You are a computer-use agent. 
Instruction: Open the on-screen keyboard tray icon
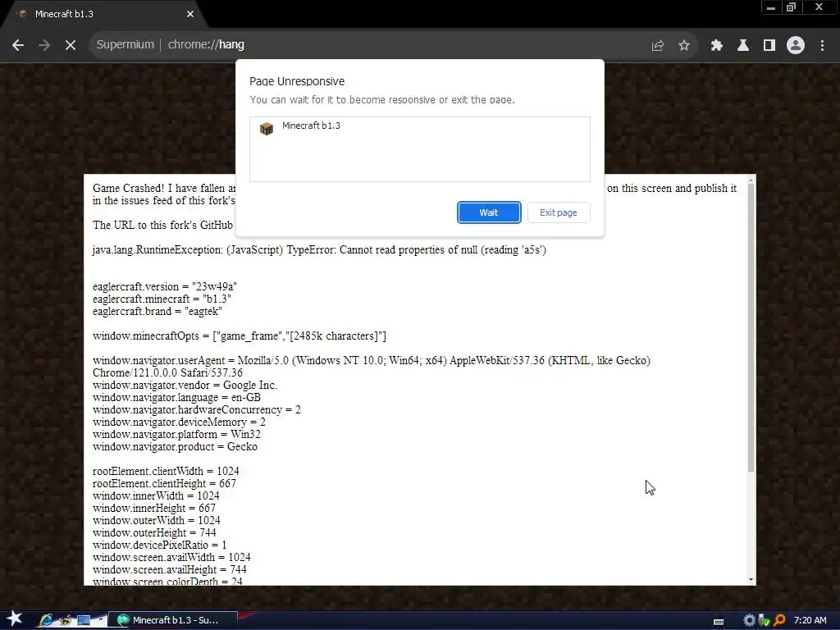pyautogui.click(x=719, y=621)
